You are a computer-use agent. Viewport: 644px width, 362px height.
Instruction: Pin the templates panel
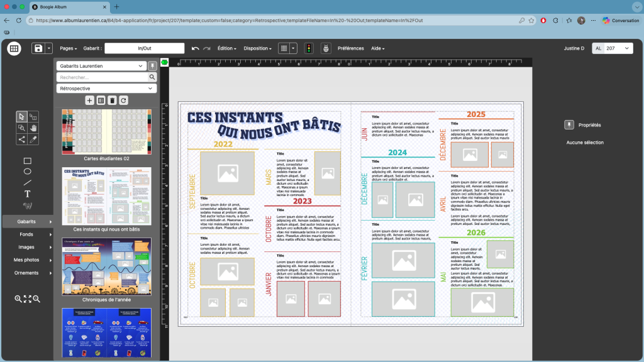(152, 66)
